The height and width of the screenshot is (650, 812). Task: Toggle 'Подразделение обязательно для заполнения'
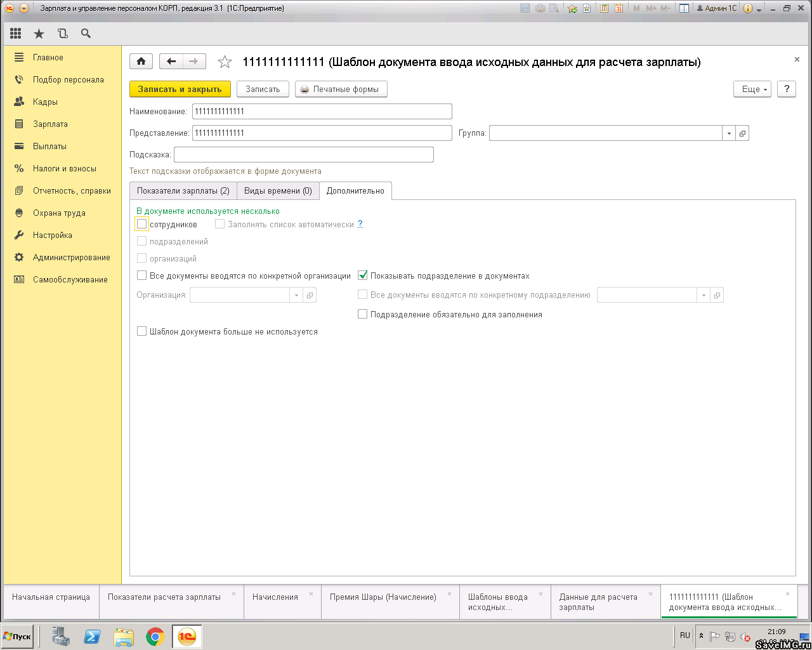(x=363, y=314)
